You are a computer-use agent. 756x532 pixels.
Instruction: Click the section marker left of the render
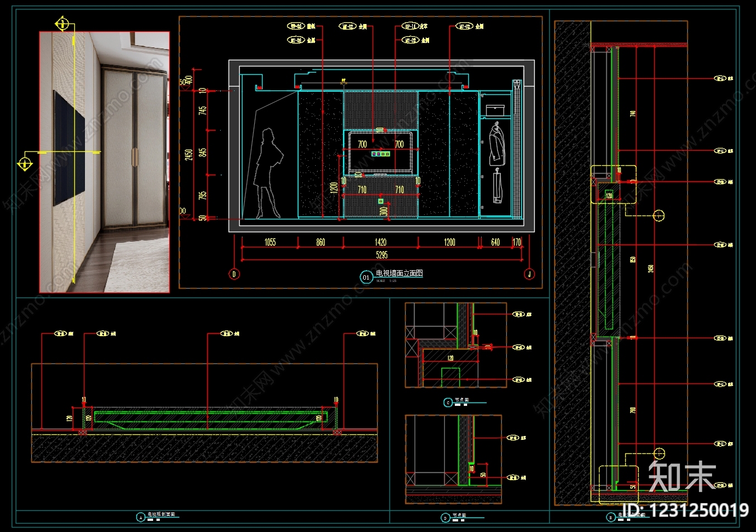point(25,163)
